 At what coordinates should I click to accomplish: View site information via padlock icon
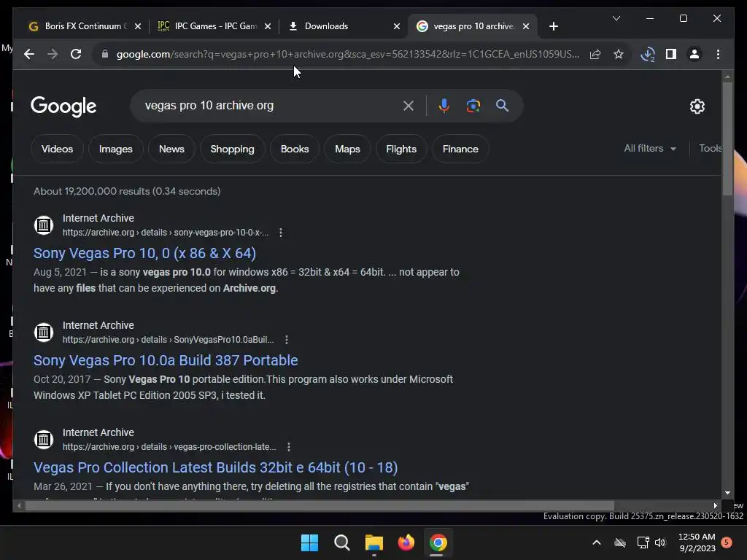pos(105,54)
